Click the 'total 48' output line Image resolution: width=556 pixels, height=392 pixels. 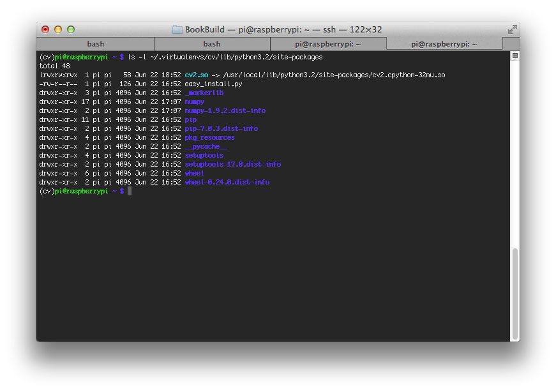[55, 66]
